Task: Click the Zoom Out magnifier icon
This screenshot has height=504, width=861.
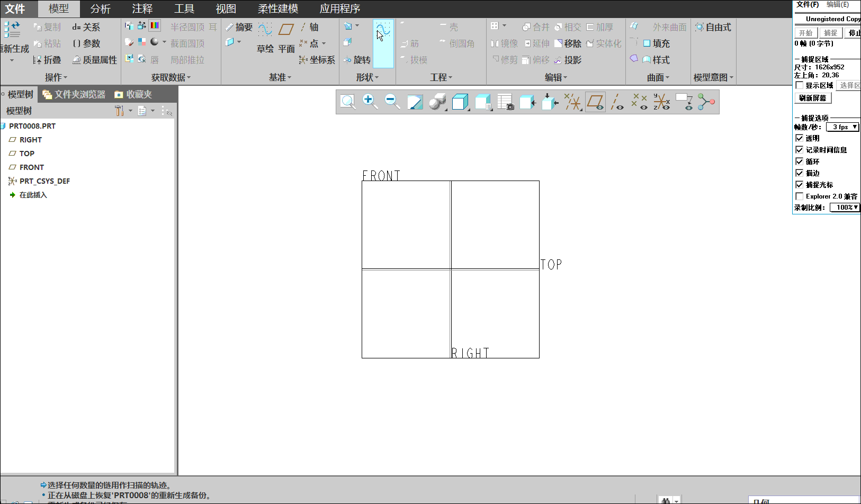Action: point(392,102)
